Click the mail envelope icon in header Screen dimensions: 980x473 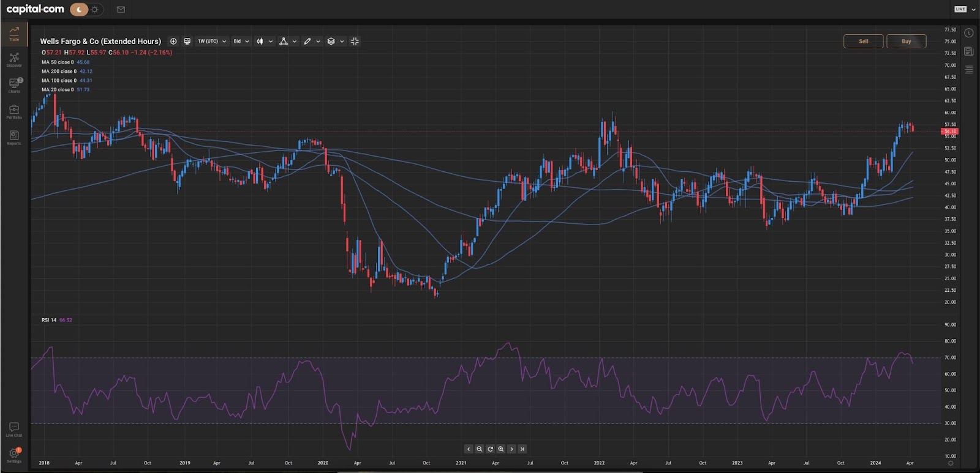point(121,9)
